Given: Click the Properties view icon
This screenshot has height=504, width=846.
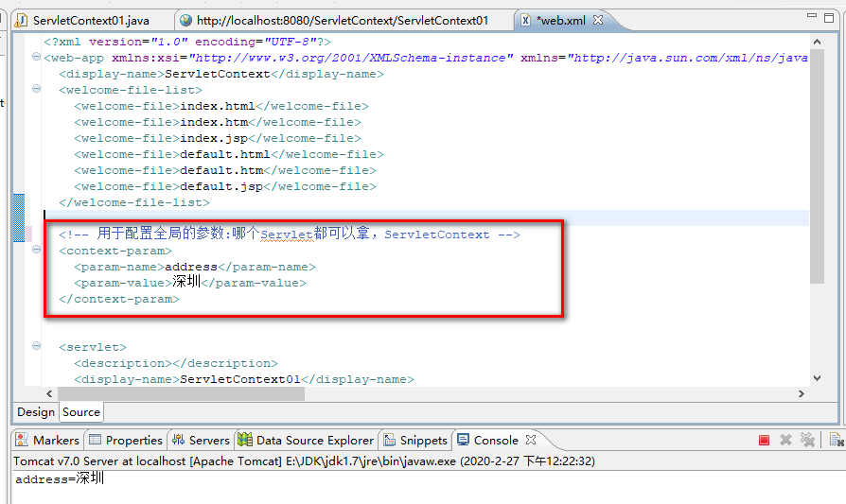Looking at the screenshot, I should (x=95, y=440).
